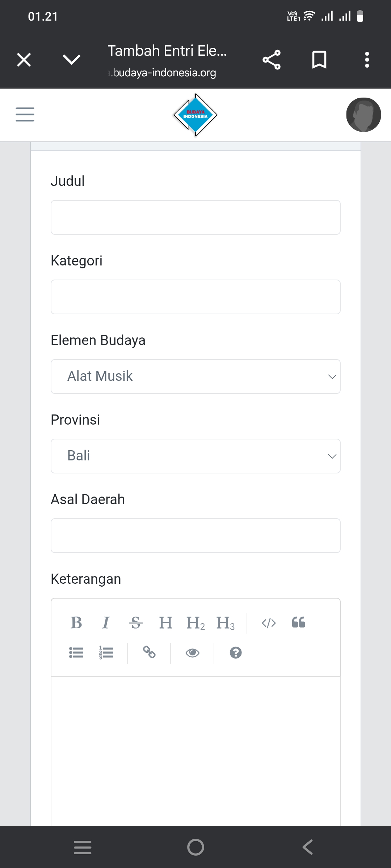This screenshot has height=868, width=391.
Task: Apply Heading 3 style in editor
Action: (x=225, y=622)
